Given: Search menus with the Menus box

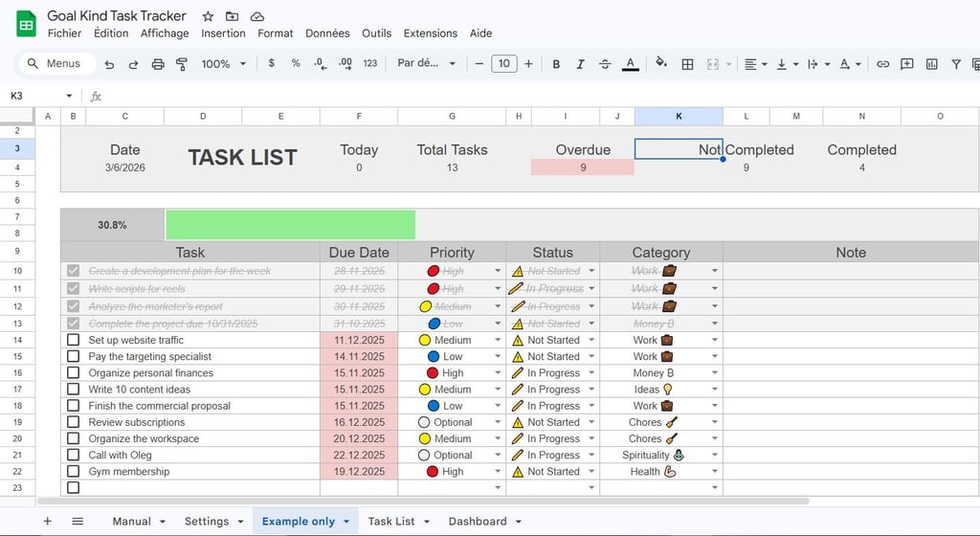Looking at the screenshot, I should (56, 64).
